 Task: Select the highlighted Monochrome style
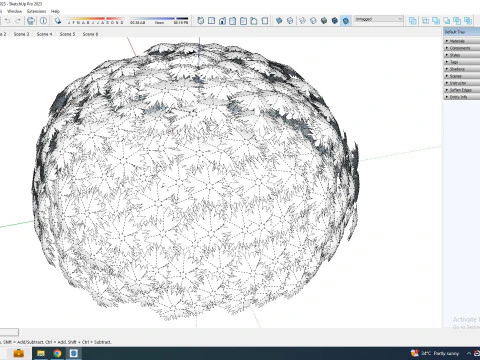[346, 21]
